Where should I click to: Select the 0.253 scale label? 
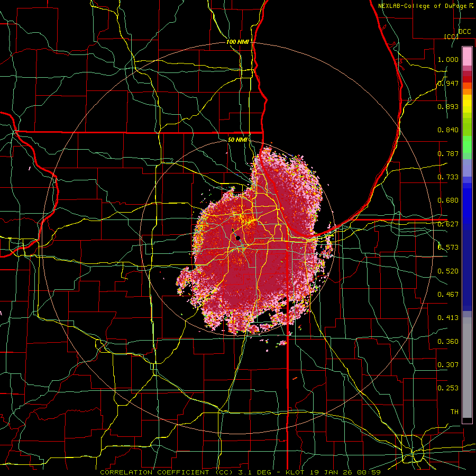(448, 388)
